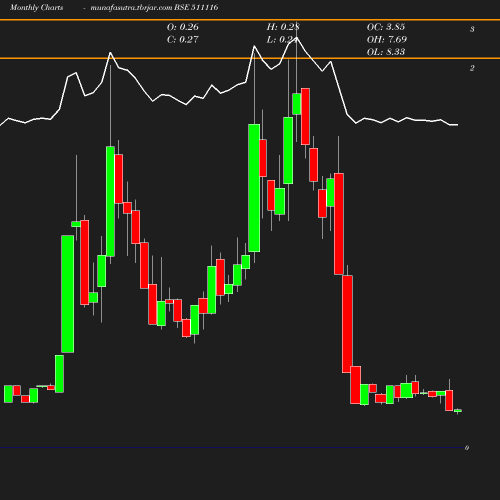This screenshot has width=500, height=500.
Task: Click the "OC: 3.85" value
Action: point(386,27)
